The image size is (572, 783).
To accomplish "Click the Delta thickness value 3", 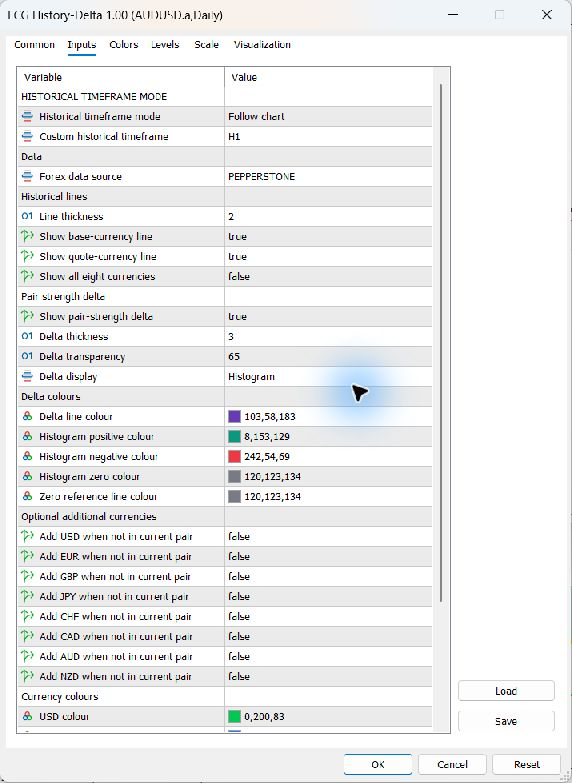I will pyautogui.click(x=328, y=336).
